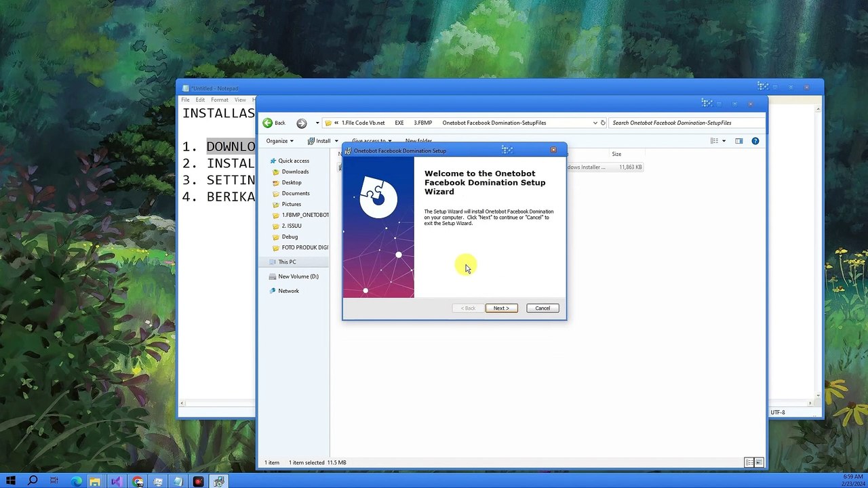Select the 3.FBMP breadcrumb segment
The image size is (868, 488).
point(423,123)
